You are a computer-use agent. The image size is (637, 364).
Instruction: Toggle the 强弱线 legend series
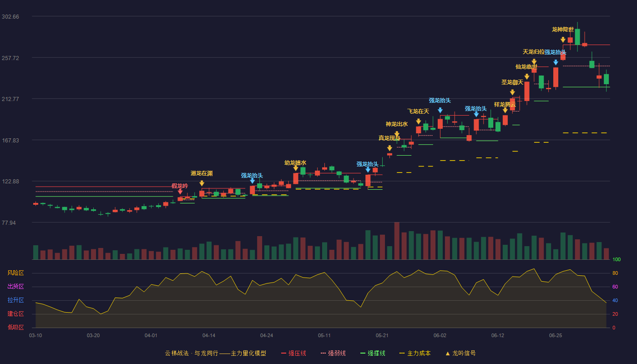tap(333, 353)
